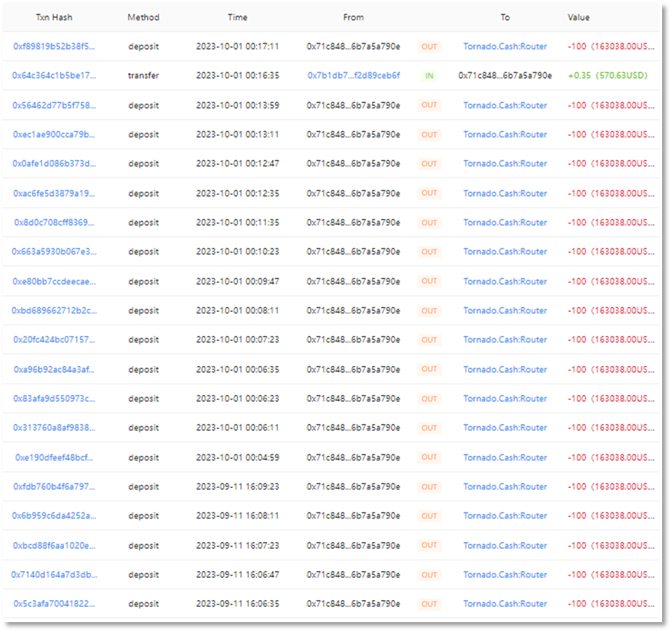Open transaction hash 0x64c364c1b5be17...

[x=54, y=75]
